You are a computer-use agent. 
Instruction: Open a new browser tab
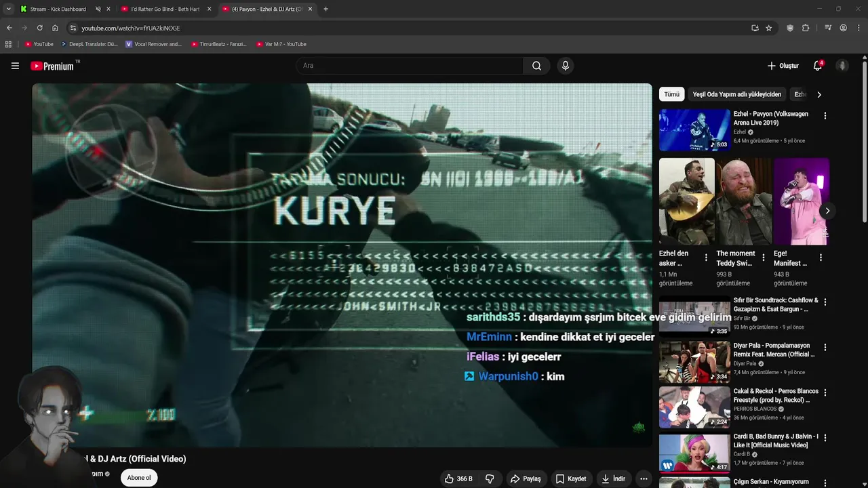pyautogui.click(x=325, y=9)
